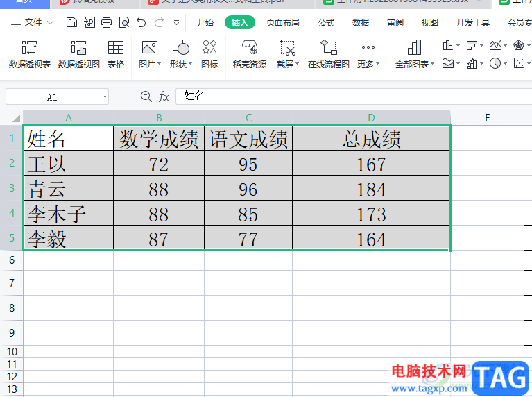Open 稻壳资源 resources

pos(250,54)
